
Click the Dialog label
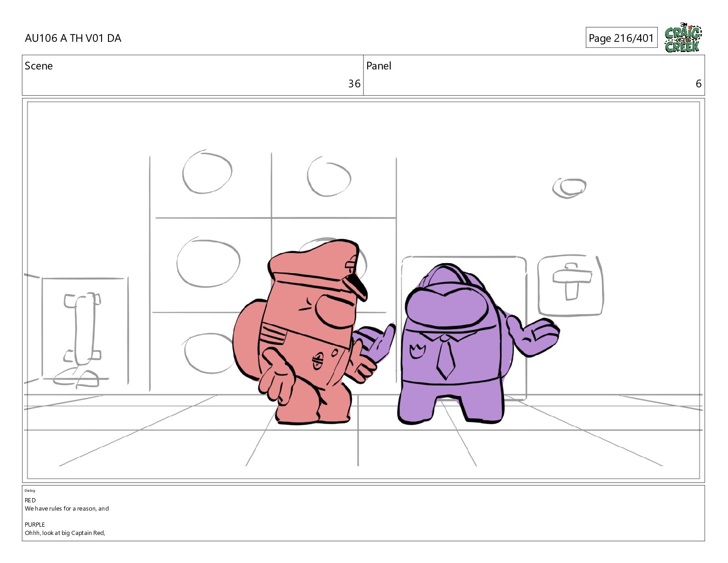[30, 490]
